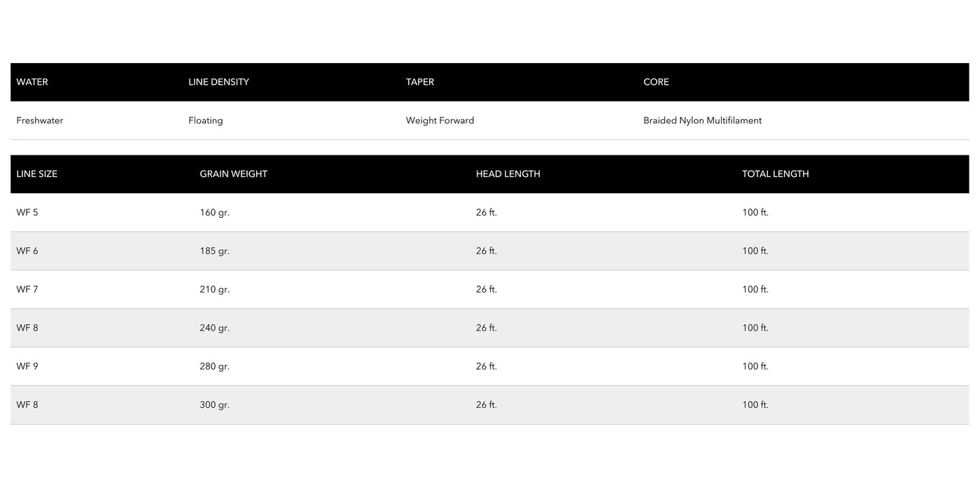Select the 280 gr. cell

tap(214, 366)
